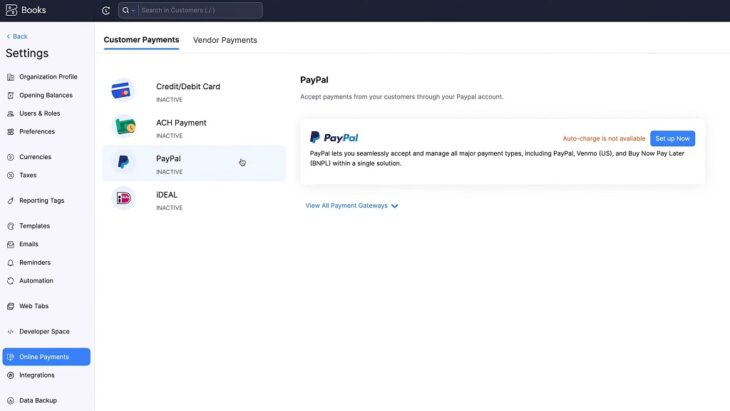Click the Developer Space code icon
730x411 pixels.
10,332
